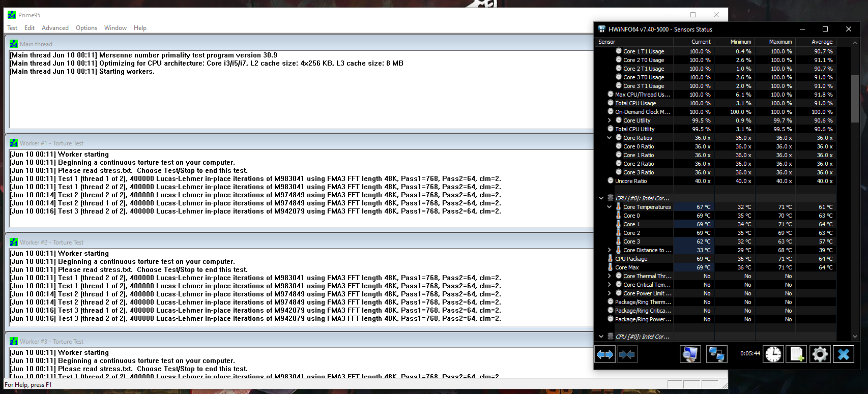The height and width of the screenshot is (394, 868).
Task: Click the Worker #2 window icon
Action: [14, 243]
